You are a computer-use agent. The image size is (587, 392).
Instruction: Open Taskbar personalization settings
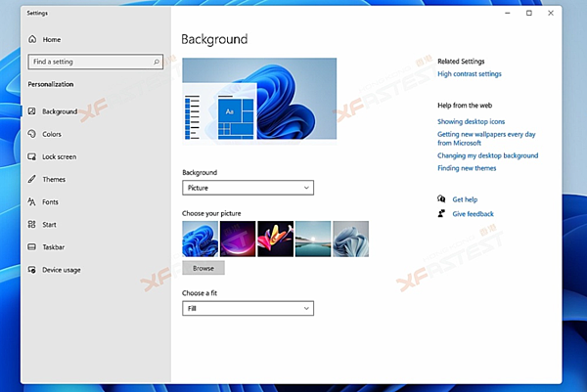[x=96, y=247]
